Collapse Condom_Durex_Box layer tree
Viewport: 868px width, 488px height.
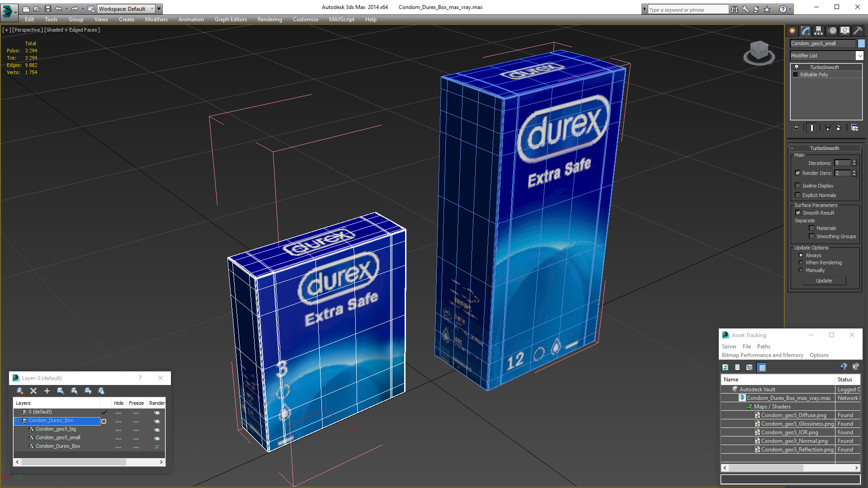click(17, 421)
